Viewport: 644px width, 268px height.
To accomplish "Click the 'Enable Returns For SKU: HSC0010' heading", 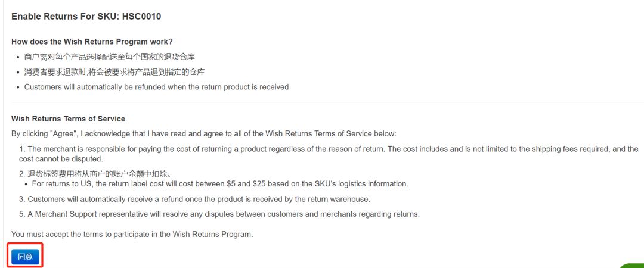I will coord(86,17).
